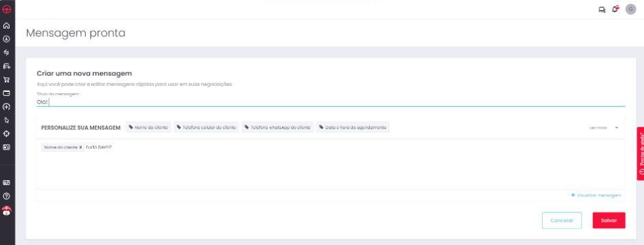Viewport: 644px width, 245px height.
Task: Click the circled arrow sidebar icon
Action: [7, 39]
